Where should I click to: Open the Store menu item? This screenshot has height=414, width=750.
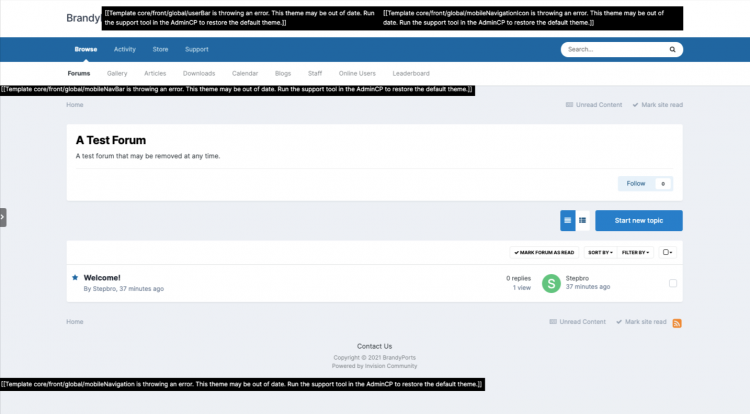pos(160,49)
